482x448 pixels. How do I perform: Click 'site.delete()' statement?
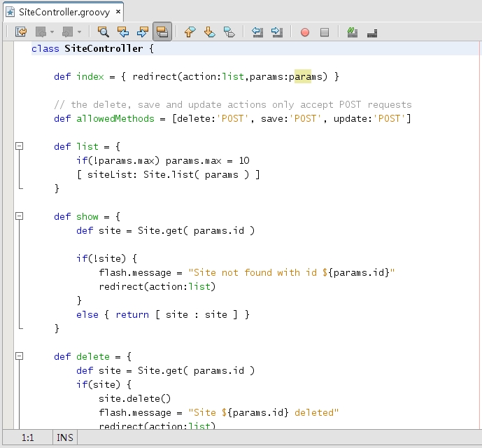point(134,399)
